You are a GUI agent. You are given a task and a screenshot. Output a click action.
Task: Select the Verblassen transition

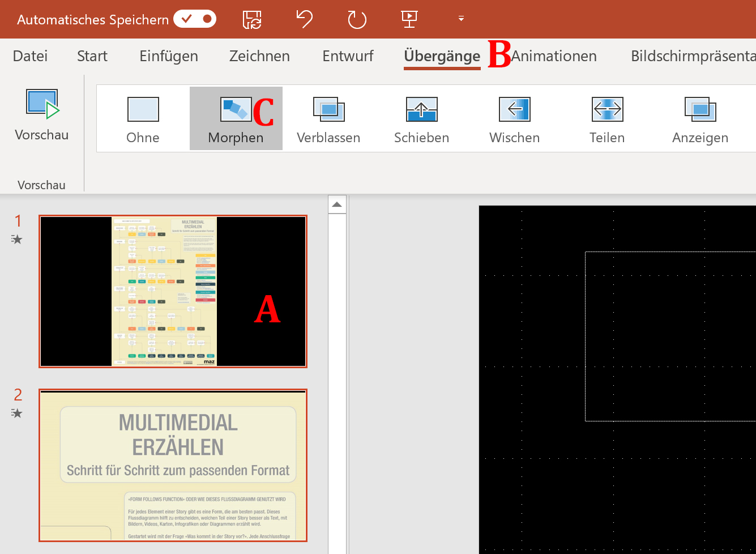pyautogui.click(x=328, y=118)
